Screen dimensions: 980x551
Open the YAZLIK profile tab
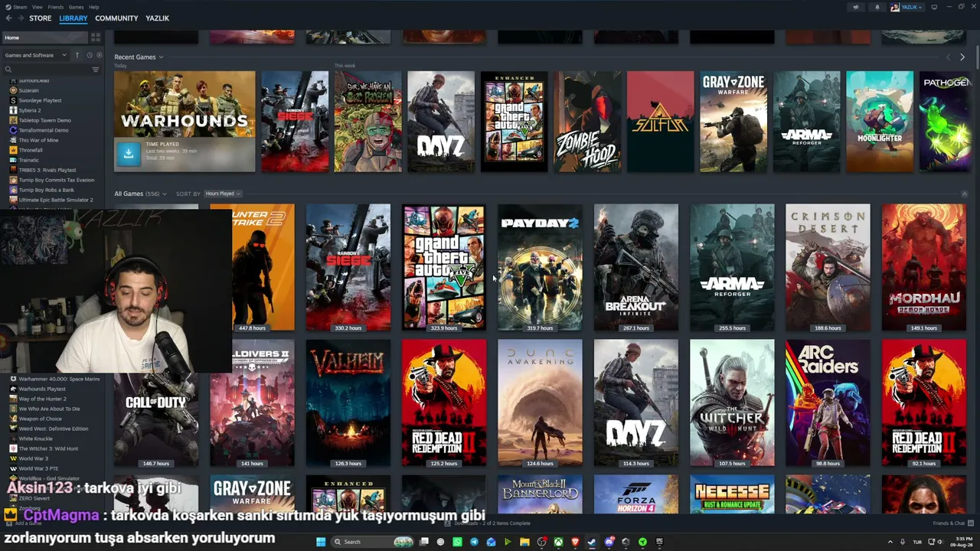pos(157,18)
